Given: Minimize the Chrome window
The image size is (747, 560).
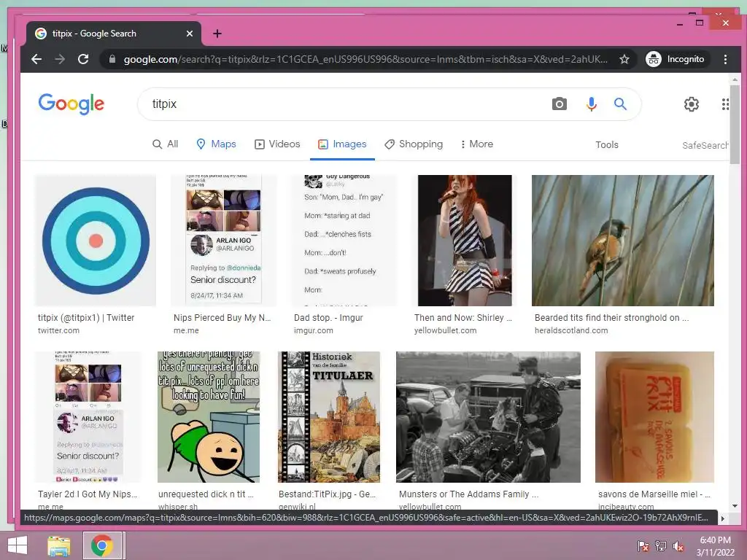Looking at the screenshot, I should [680, 23].
